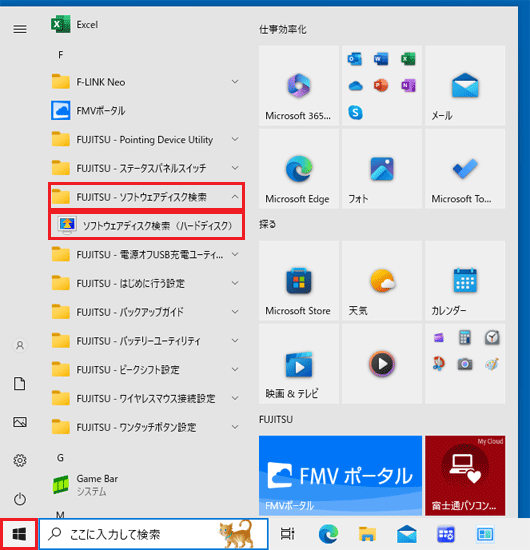The image size is (530, 550).
Task: Expand FUJITSU - 電源オフUSB充電ユーティリティ folder
Action: (x=146, y=254)
